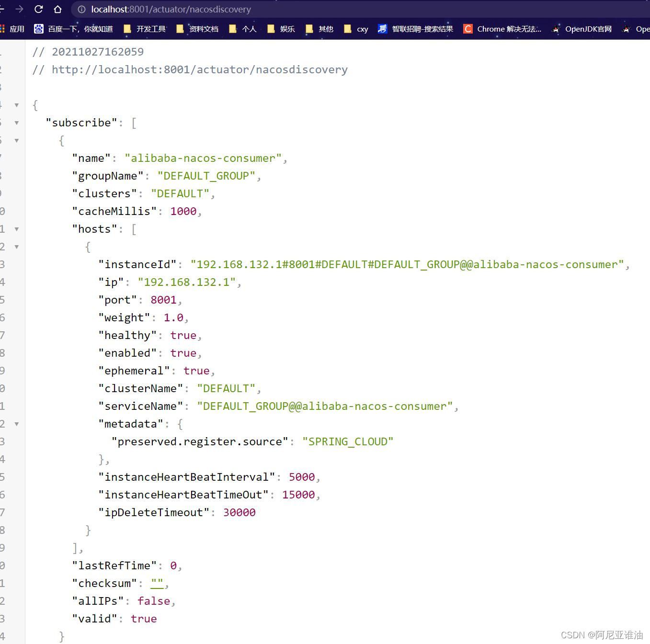Click the clusterName "DEFAULT" value
This screenshot has width=650, height=644.
(x=226, y=388)
